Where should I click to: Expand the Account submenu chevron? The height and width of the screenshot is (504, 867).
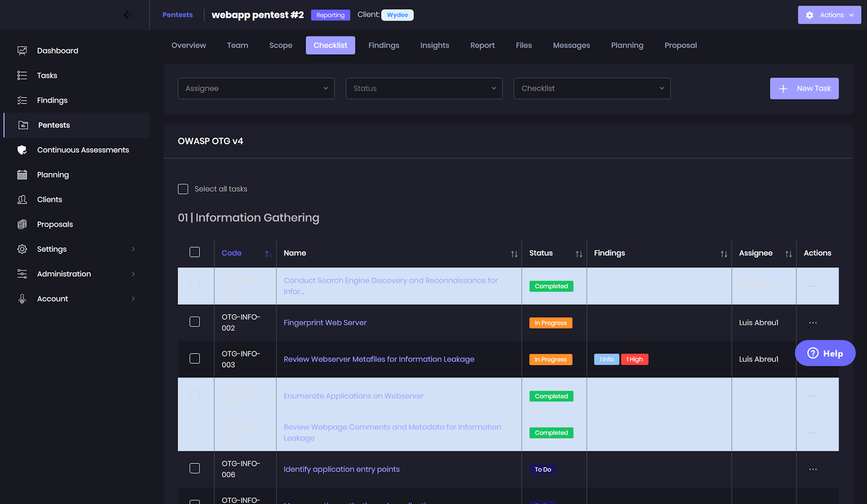coord(133,299)
